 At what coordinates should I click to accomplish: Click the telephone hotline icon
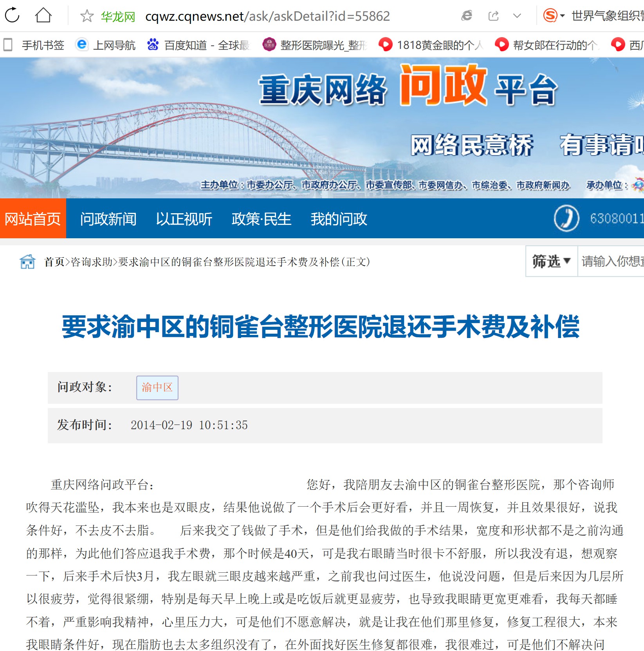pos(566,218)
